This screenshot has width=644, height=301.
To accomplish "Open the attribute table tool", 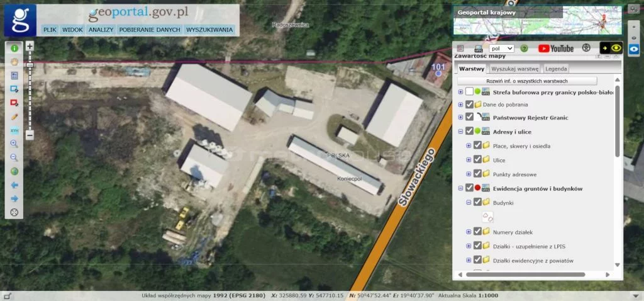I will [x=14, y=76].
